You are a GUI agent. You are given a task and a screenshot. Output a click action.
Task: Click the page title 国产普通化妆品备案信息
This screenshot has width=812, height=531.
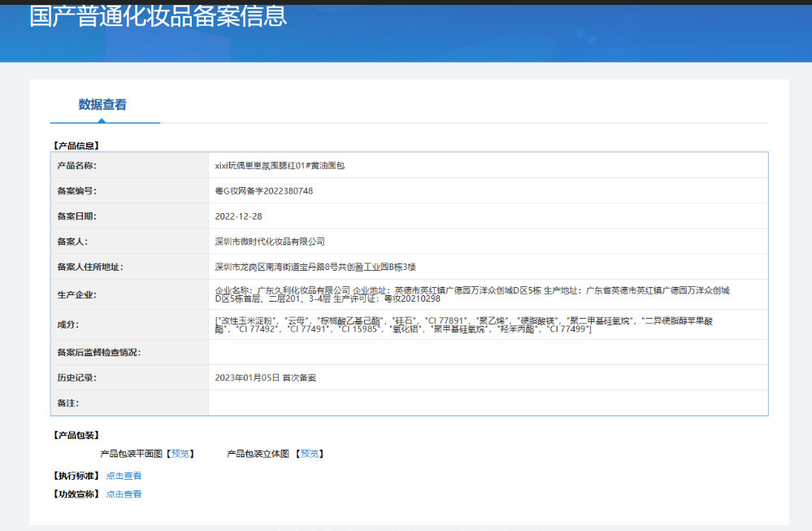pos(158,15)
